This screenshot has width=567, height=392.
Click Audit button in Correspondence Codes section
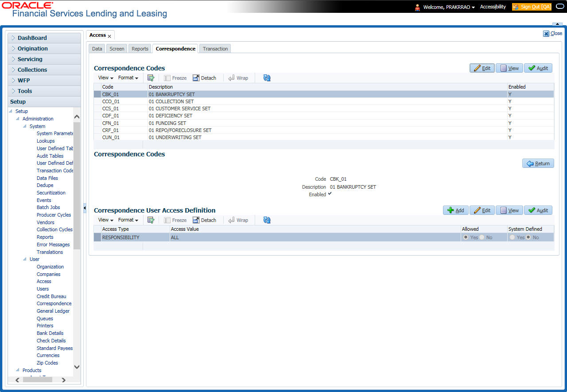pyautogui.click(x=538, y=68)
